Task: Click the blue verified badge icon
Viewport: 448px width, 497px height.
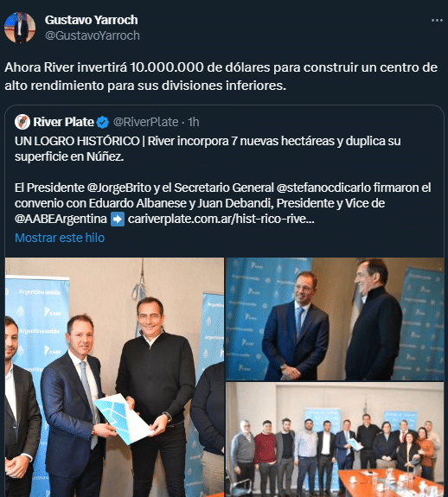Action: tap(102, 123)
